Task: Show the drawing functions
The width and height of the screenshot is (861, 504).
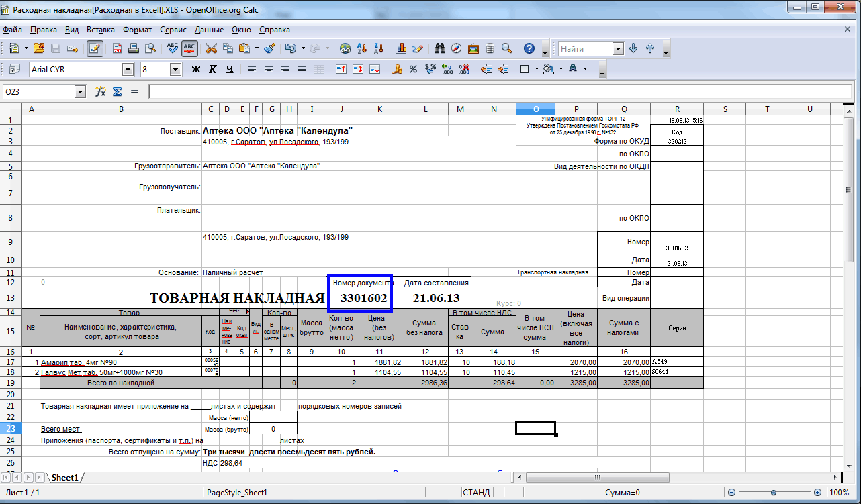Action: click(418, 48)
